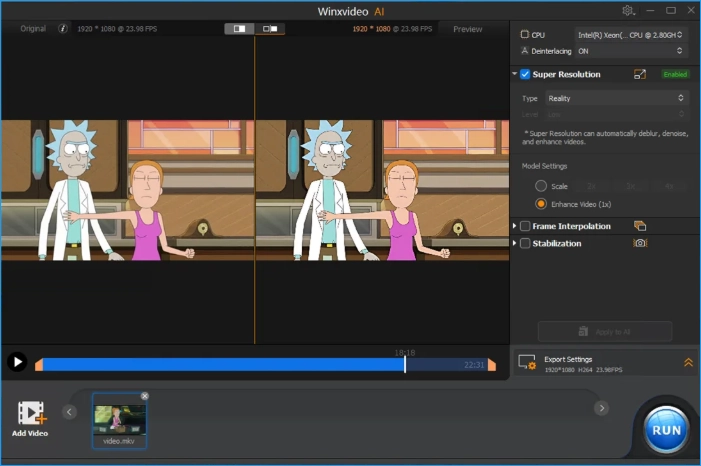Select the Scale radio button

pyautogui.click(x=541, y=186)
